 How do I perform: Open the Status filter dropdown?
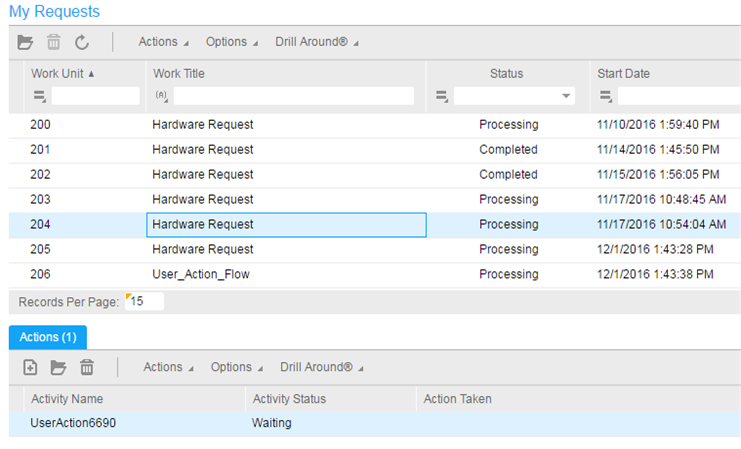567,96
